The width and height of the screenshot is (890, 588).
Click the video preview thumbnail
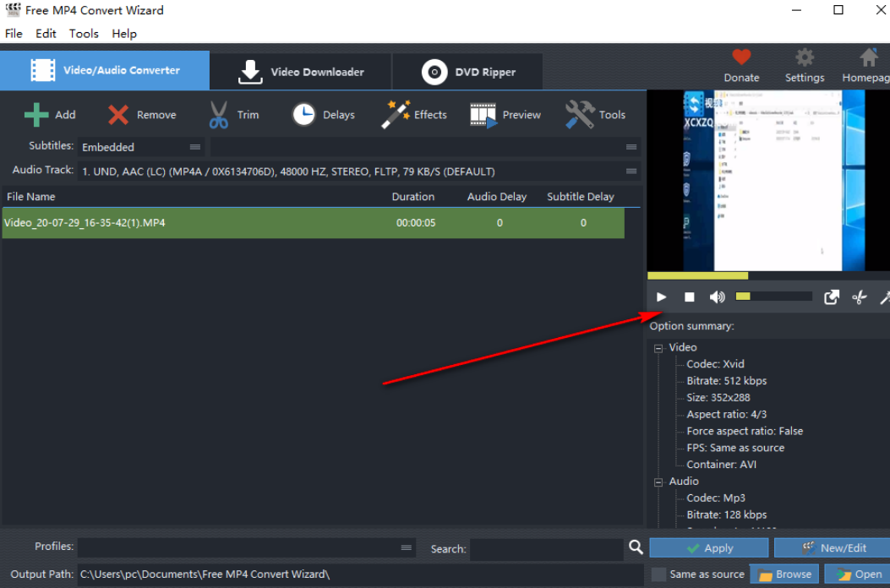(x=768, y=181)
